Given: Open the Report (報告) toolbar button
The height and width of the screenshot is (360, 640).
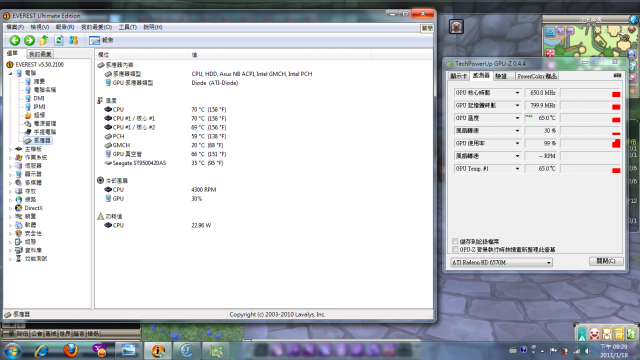Looking at the screenshot, I should click(101, 40).
